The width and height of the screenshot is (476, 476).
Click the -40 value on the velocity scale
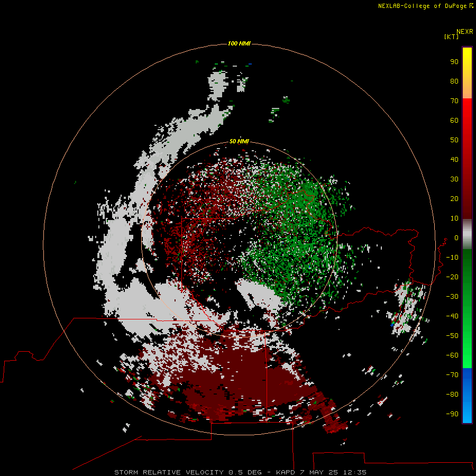point(452,316)
